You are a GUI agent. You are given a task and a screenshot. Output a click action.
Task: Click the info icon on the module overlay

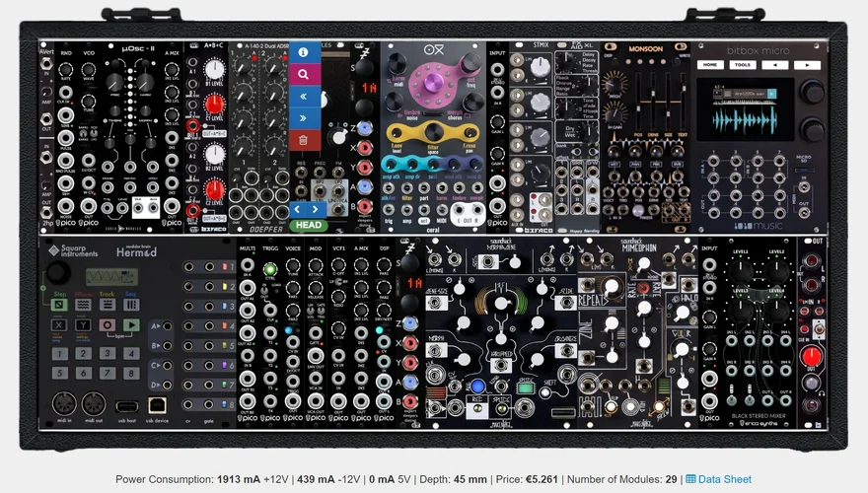[x=303, y=51]
